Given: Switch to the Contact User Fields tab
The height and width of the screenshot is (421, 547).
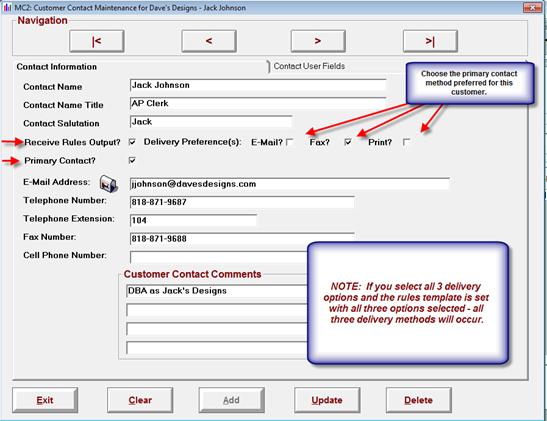Looking at the screenshot, I should [x=309, y=66].
